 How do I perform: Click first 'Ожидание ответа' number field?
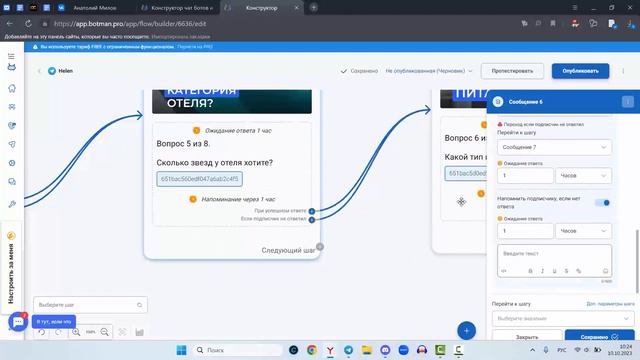[x=525, y=176]
